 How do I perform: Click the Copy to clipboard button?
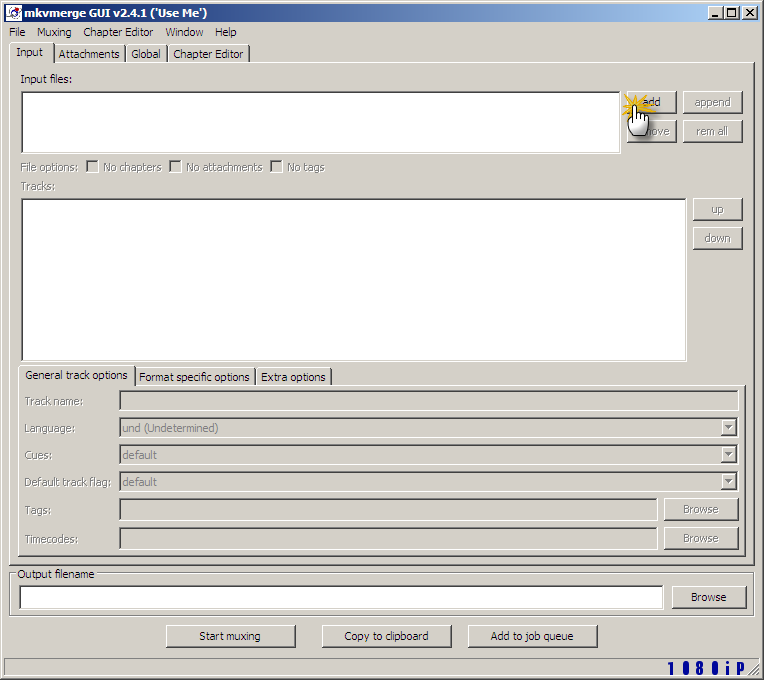pos(386,636)
